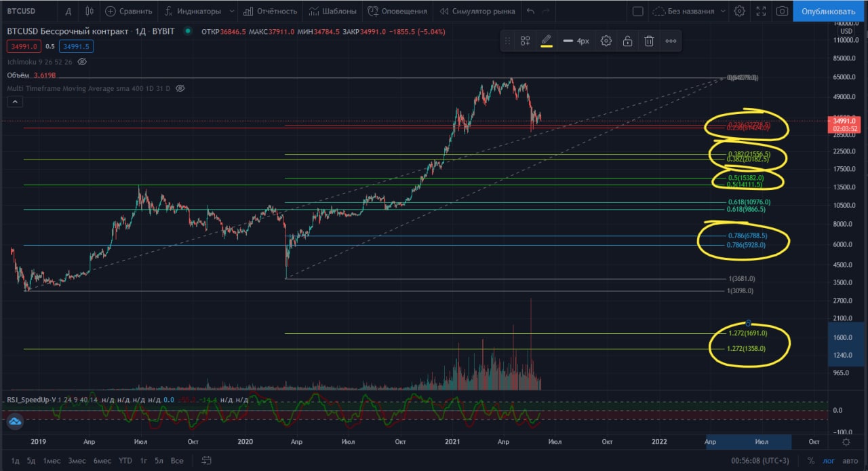Select the 0.618(10976.0) Fibonacci level label

(749, 202)
